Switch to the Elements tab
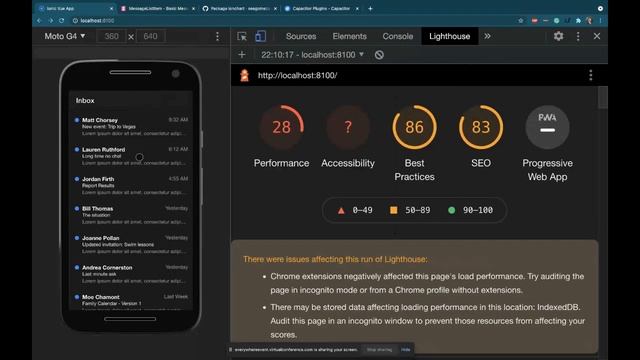The width and height of the screenshot is (640, 360). pos(349,36)
